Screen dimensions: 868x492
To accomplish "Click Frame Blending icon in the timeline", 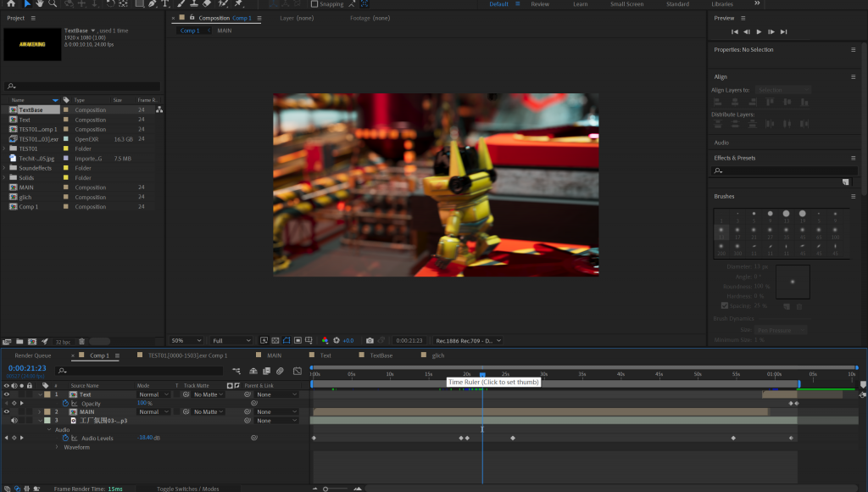I will (x=266, y=371).
